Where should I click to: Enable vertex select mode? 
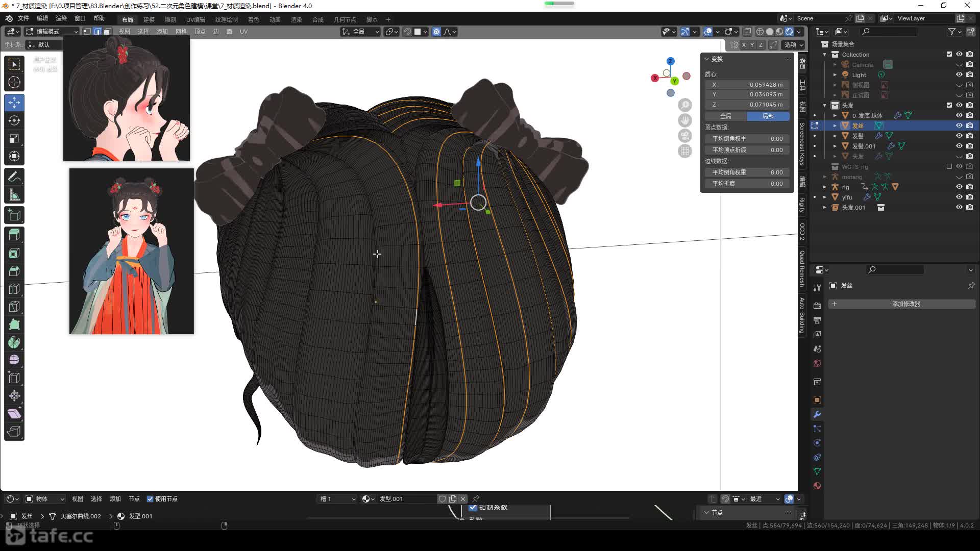pyautogui.click(x=87, y=32)
